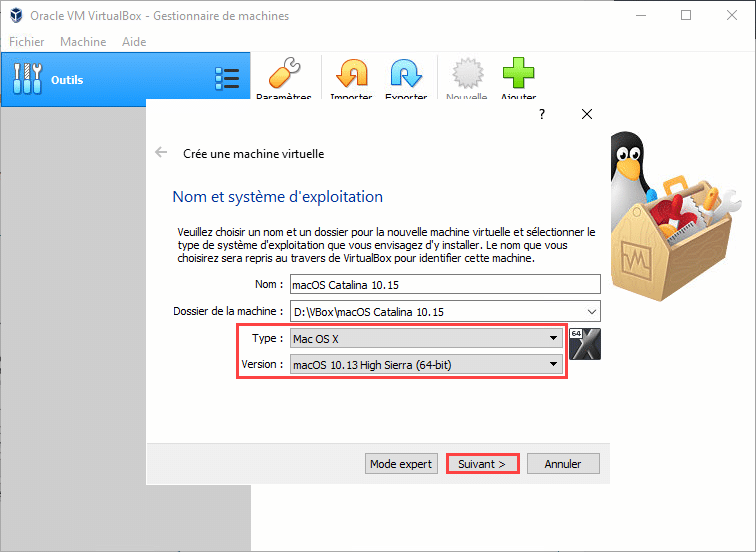756x552 pixels.
Task: Click the Mac OS X 64 icon
Action: 585,344
